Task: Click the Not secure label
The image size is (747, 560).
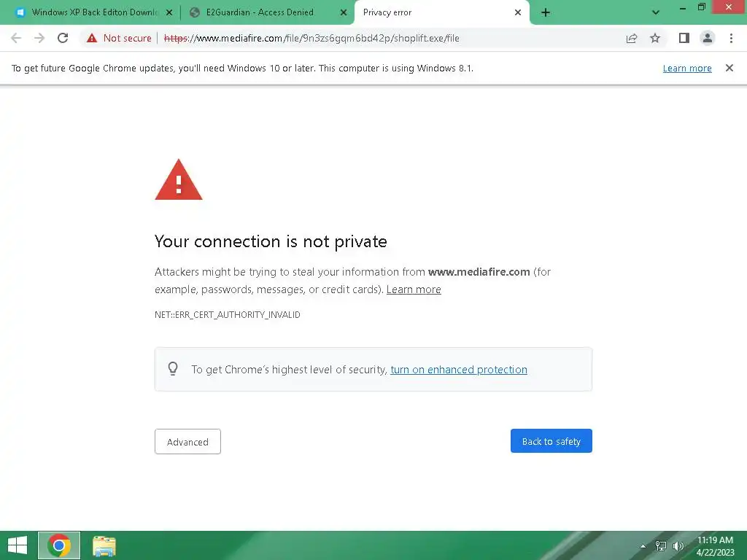Action: 127,38
